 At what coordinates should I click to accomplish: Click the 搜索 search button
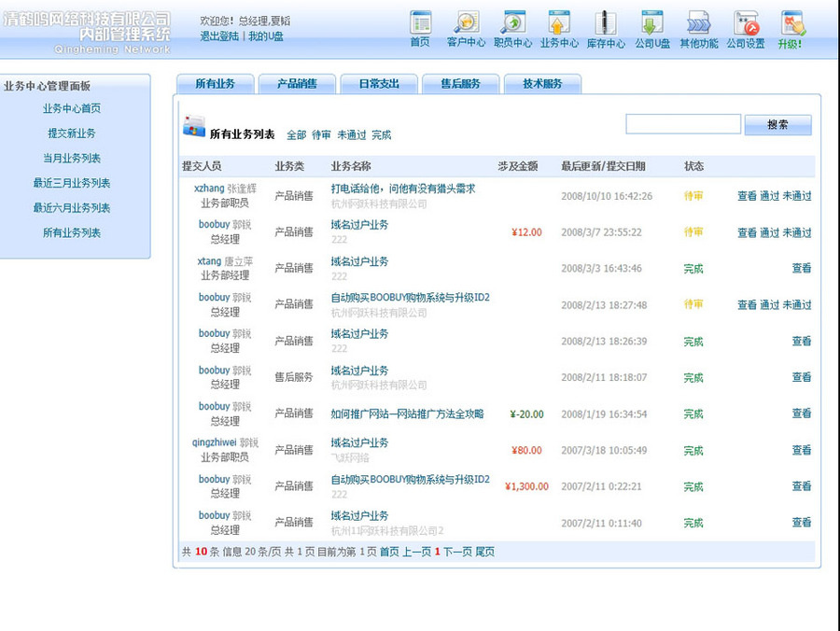point(777,125)
